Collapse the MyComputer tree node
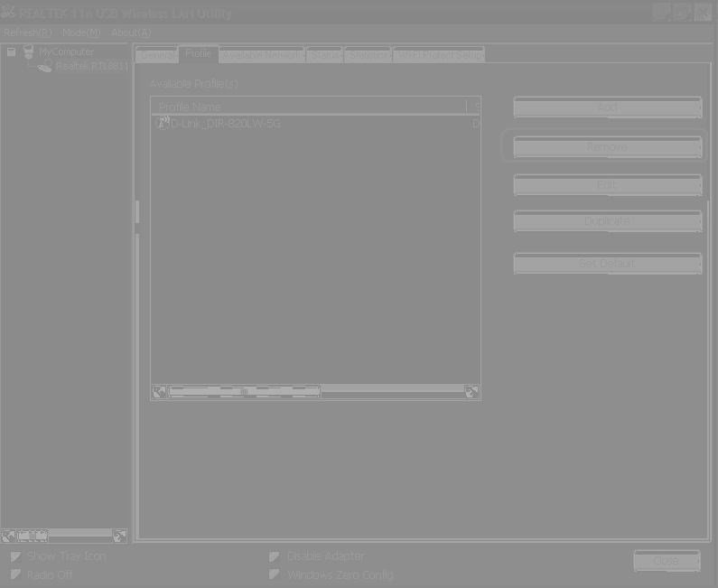Image resolution: width=718 pixels, height=588 pixels. [x=12, y=51]
